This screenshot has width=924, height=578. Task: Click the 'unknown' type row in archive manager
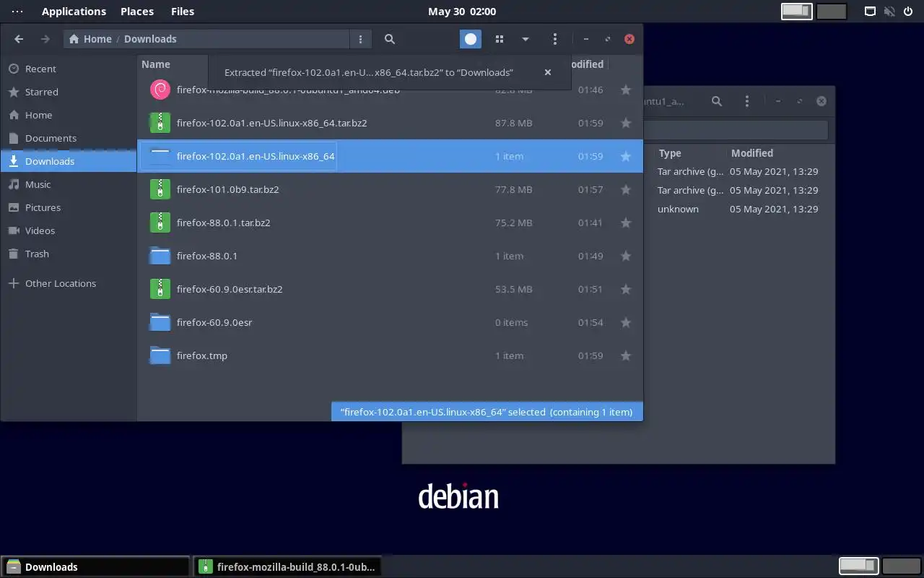[738, 209]
